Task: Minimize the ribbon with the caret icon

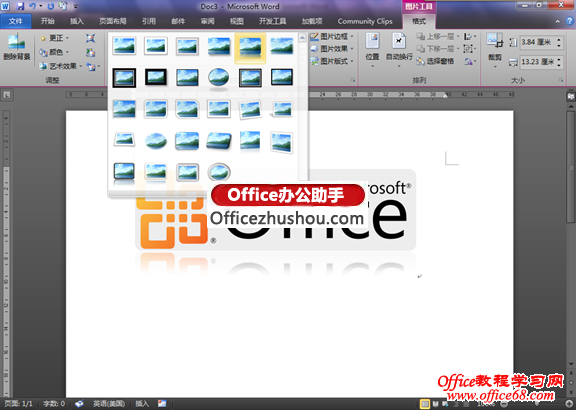Action: click(x=558, y=21)
